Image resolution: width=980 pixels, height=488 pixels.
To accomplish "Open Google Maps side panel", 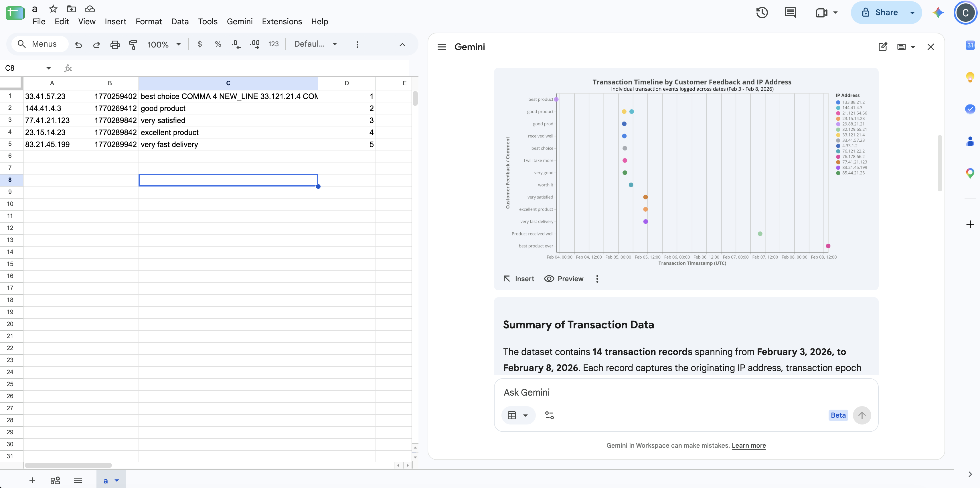I will [x=970, y=173].
